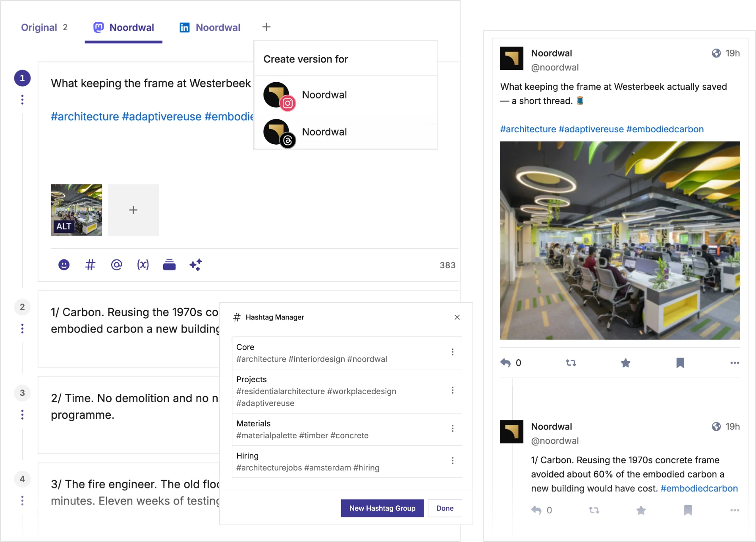The height and width of the screenshot is (542, 756).
Task: Open the options dots under thread post 4
Action: tap(22, 501)
